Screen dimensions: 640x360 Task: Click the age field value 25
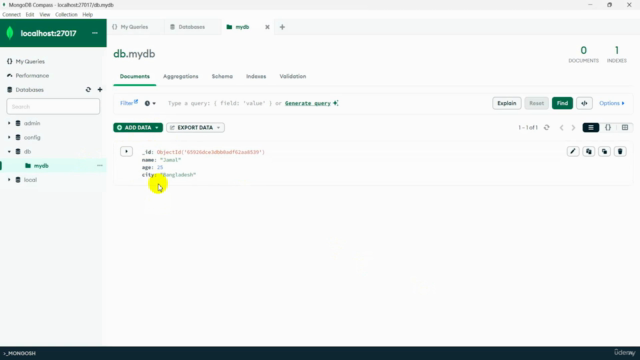click(160, 167)
